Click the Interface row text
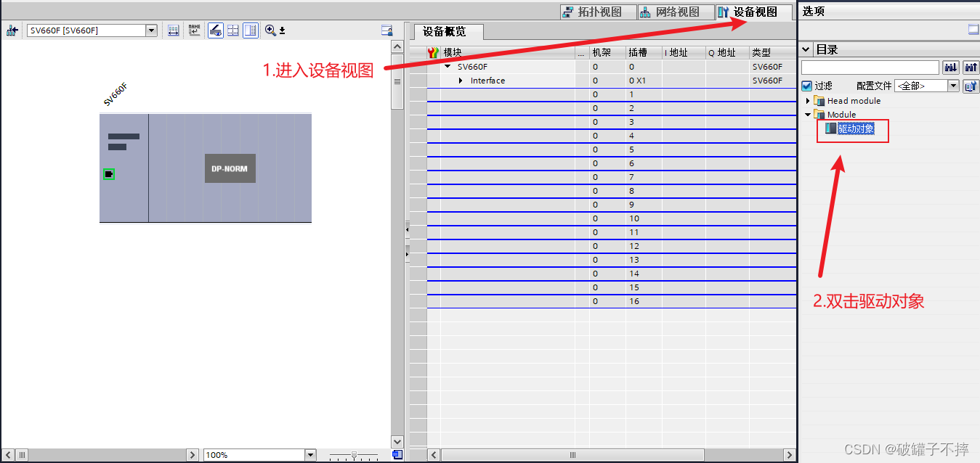This screenshot has height=463, width=980. point(487,81)
